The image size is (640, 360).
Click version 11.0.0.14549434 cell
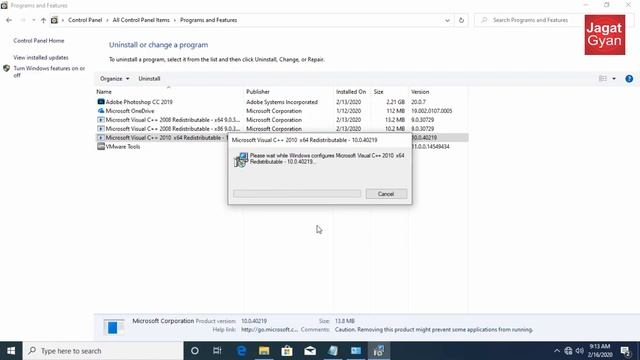pos(430,147)
